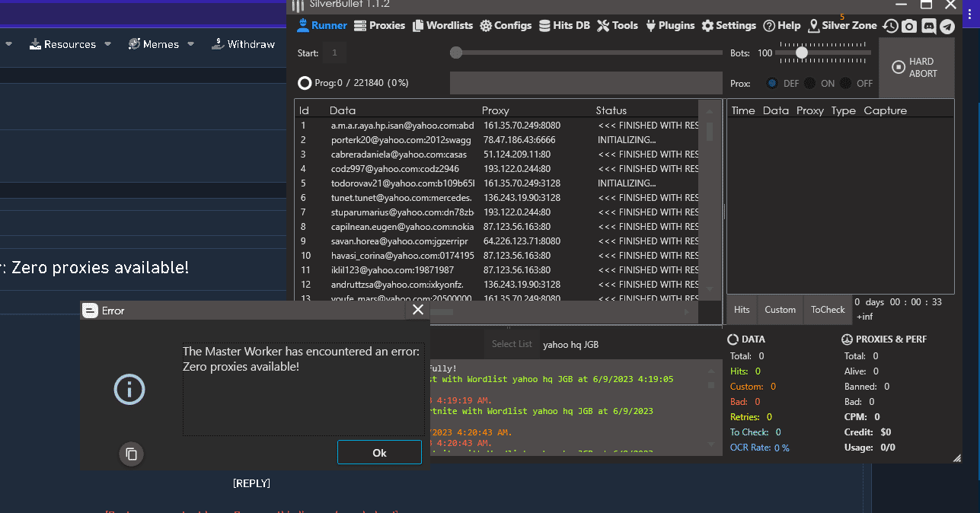This screenshot has width=980, height=513.
Task: Click the camera screenshot icon
Action: (909, 26)
